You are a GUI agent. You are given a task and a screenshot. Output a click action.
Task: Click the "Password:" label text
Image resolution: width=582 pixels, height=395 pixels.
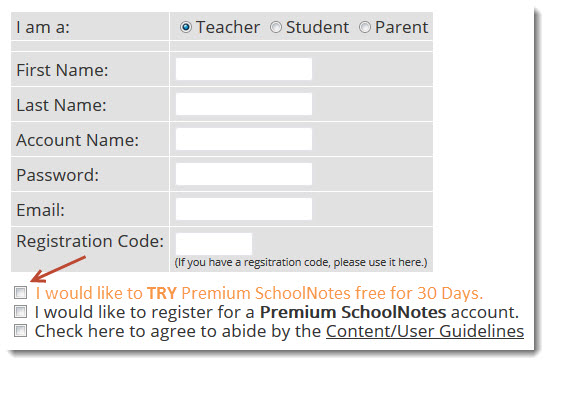58,175
